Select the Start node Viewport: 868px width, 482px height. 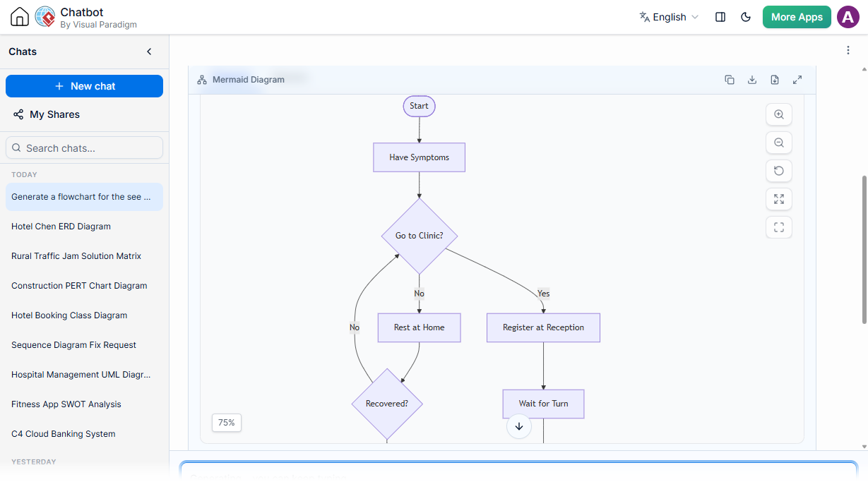[419, 106]
